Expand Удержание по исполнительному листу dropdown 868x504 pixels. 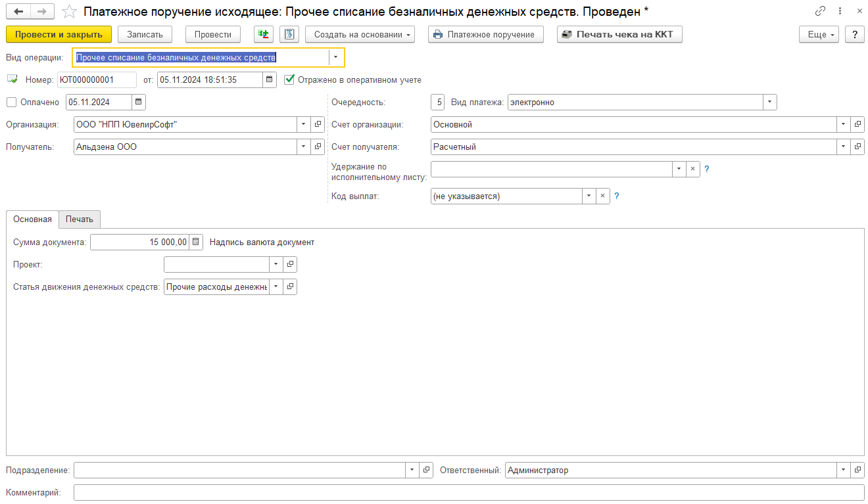[679, 169]
